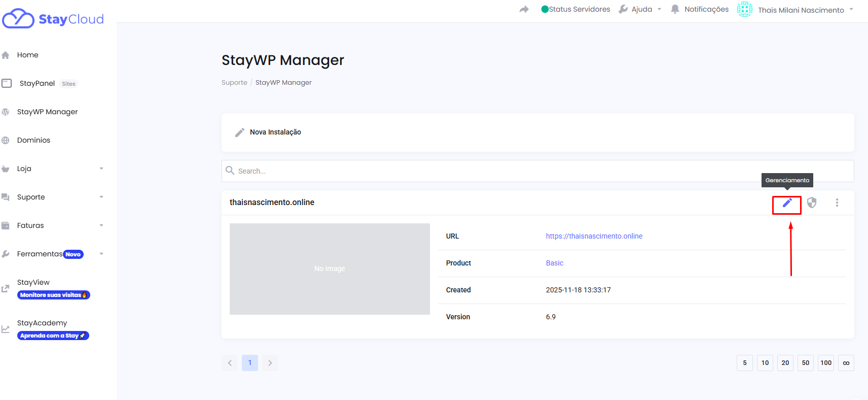Click the globe icon beside Dominios

[6, 140]
